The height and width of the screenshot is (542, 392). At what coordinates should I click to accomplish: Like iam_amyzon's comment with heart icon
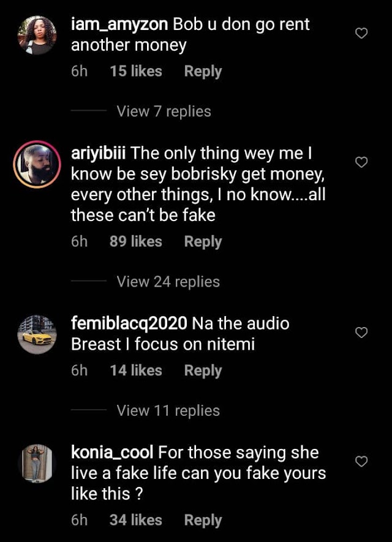coord(361,33)
